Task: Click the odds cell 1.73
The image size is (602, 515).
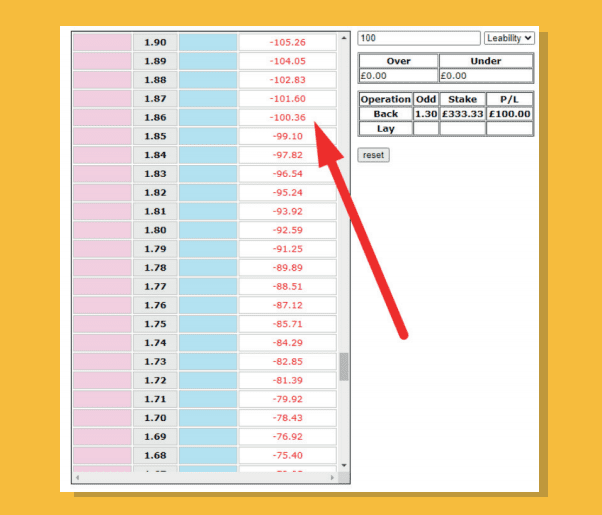Action: click(155, 361)
